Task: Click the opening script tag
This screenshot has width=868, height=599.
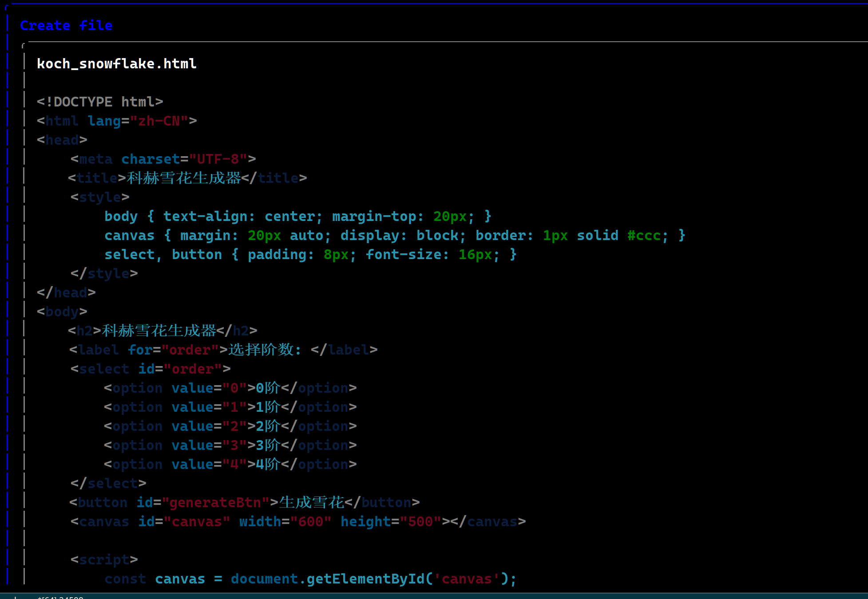Action: point(104,560)
